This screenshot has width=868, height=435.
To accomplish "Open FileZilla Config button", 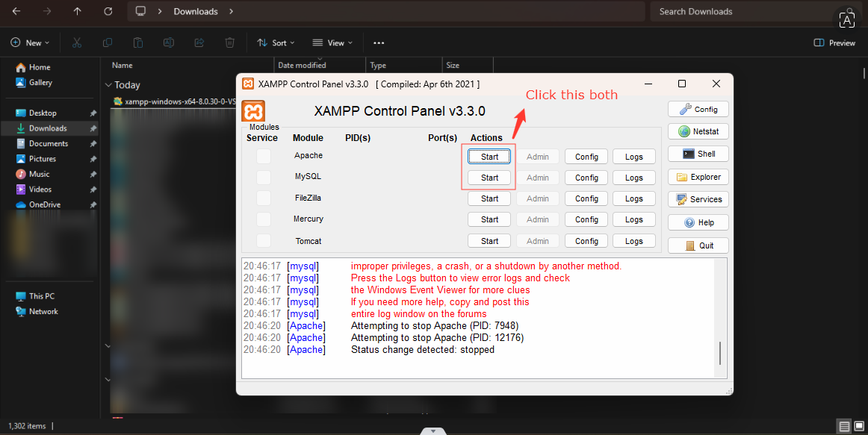I will click(586, 198).
